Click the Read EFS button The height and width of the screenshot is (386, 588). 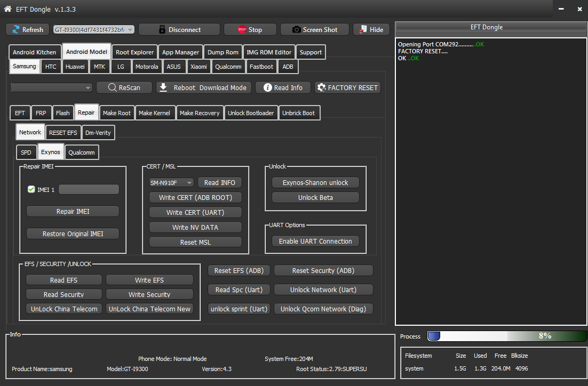[x=63, y=280]
